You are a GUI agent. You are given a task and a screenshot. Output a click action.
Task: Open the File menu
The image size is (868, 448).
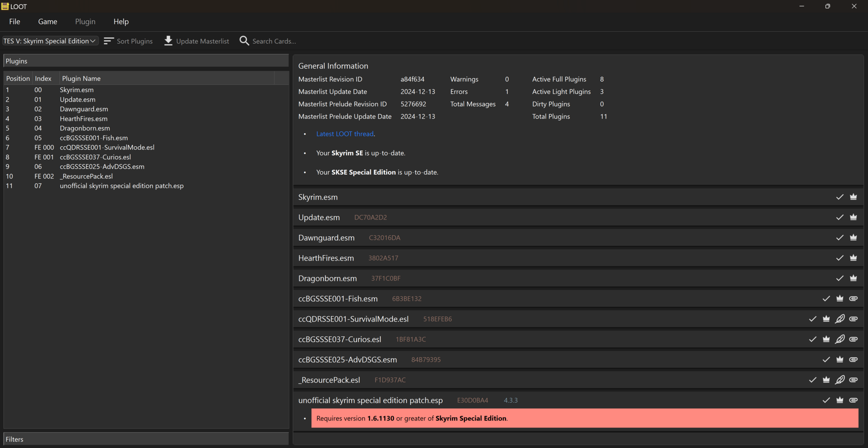[14, 22]
